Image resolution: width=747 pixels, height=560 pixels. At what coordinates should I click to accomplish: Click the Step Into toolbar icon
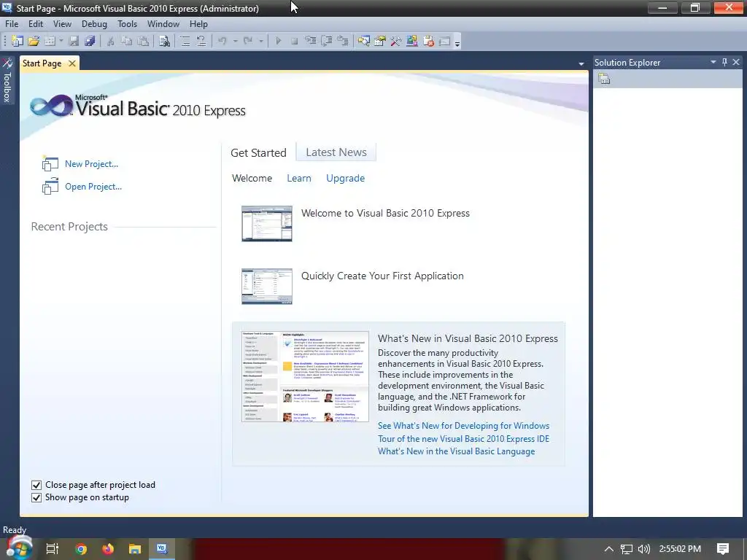coord(311,41)
